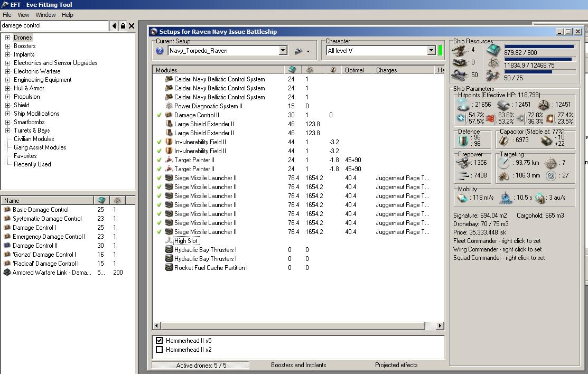Click the Damage Control II module icon in fitting

(169, 115)
